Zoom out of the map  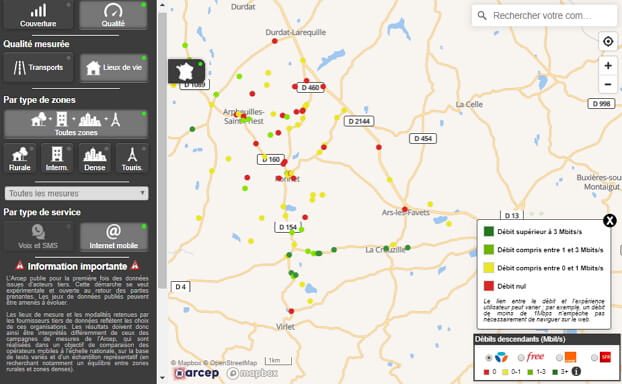click(x=608, y=84)
